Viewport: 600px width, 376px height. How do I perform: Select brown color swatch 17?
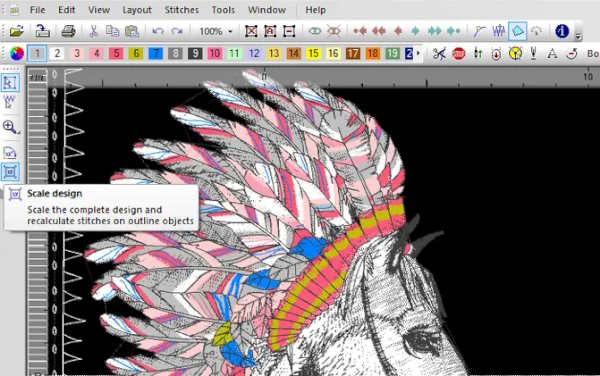point(353,54)
